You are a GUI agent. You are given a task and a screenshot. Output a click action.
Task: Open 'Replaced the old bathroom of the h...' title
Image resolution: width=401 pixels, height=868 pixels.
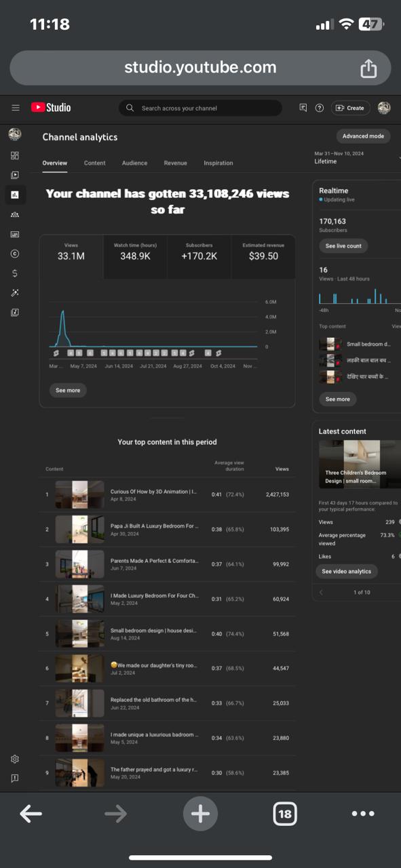[x=155, y=700]
